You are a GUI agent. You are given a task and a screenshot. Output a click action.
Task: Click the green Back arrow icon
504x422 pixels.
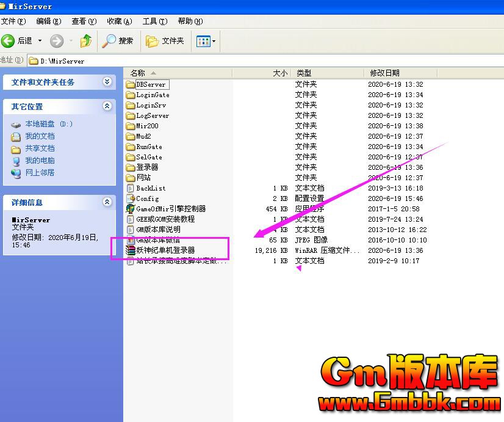[9, 41]
